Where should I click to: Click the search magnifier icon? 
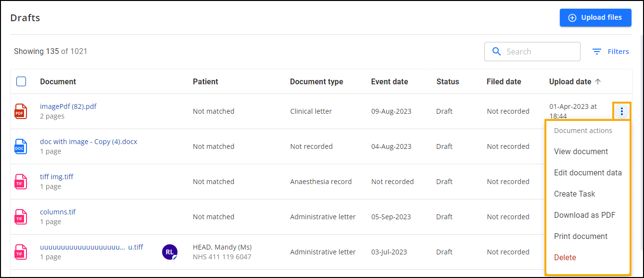tap(496, 52)
